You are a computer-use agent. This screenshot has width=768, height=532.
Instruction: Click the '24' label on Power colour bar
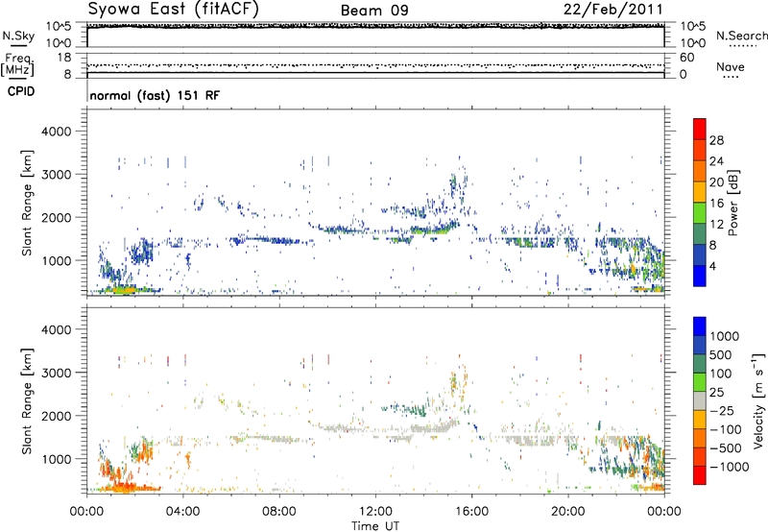click(716, 161)
